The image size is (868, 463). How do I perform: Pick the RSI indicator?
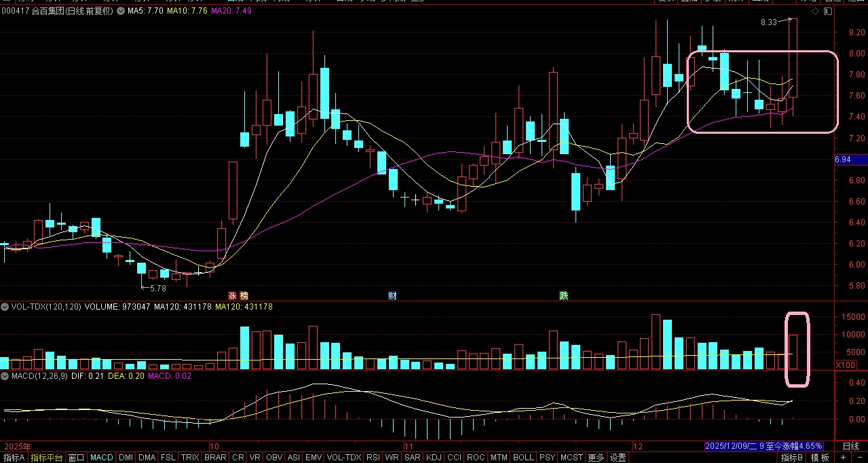click(x=373, y=458)
